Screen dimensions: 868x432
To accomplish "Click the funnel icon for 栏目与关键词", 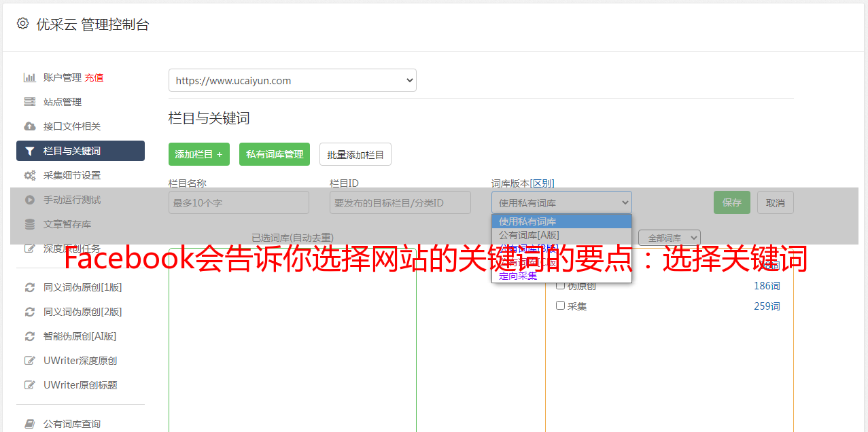I will coord(29,151).
